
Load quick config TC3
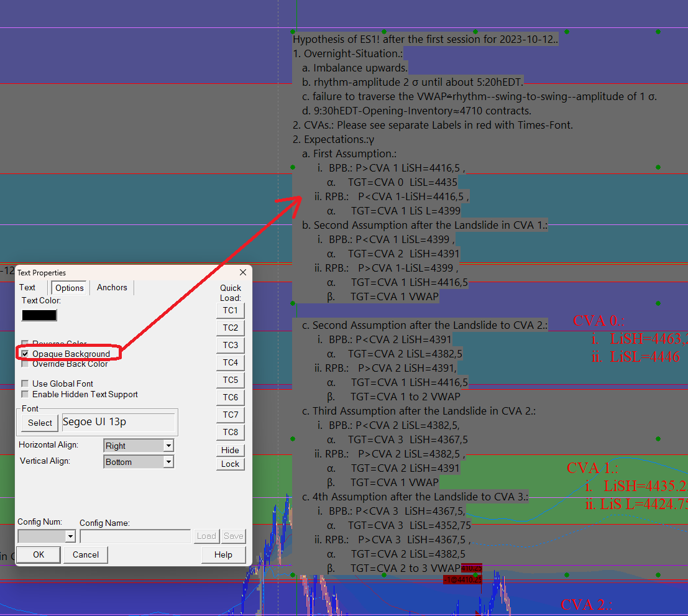coord(231,345)
